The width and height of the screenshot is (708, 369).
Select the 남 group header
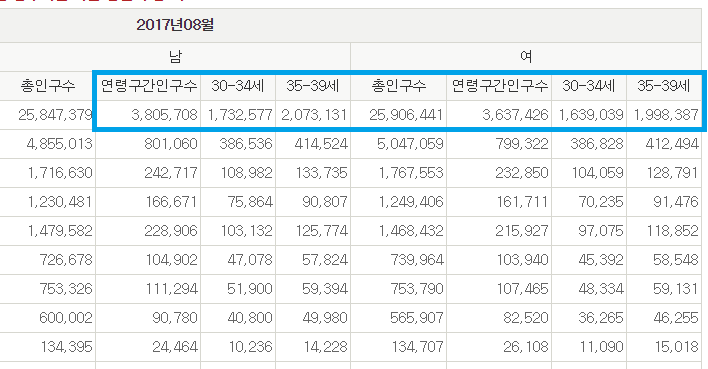point(175,56)
